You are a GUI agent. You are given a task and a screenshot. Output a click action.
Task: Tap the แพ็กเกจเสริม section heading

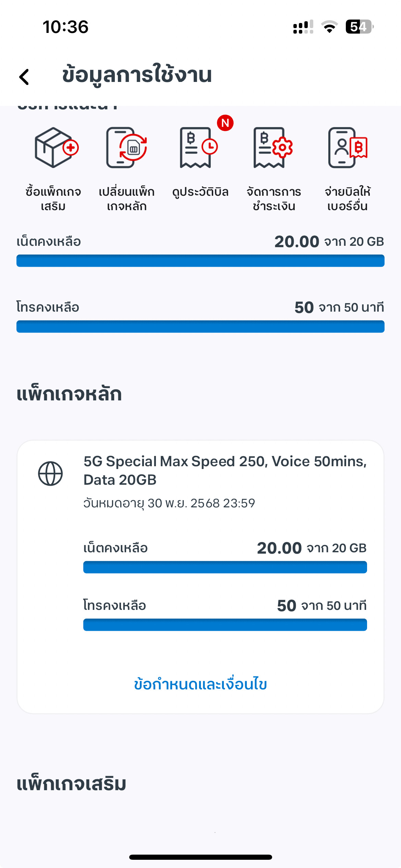[x=71, y=784]
